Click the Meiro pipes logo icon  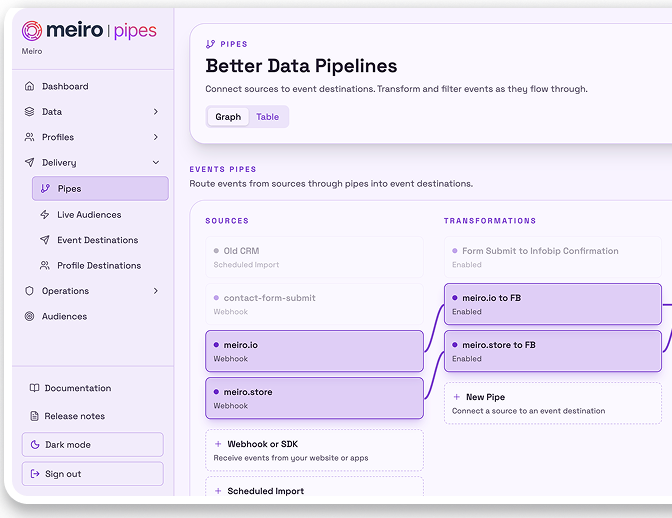tap(32, 31)
